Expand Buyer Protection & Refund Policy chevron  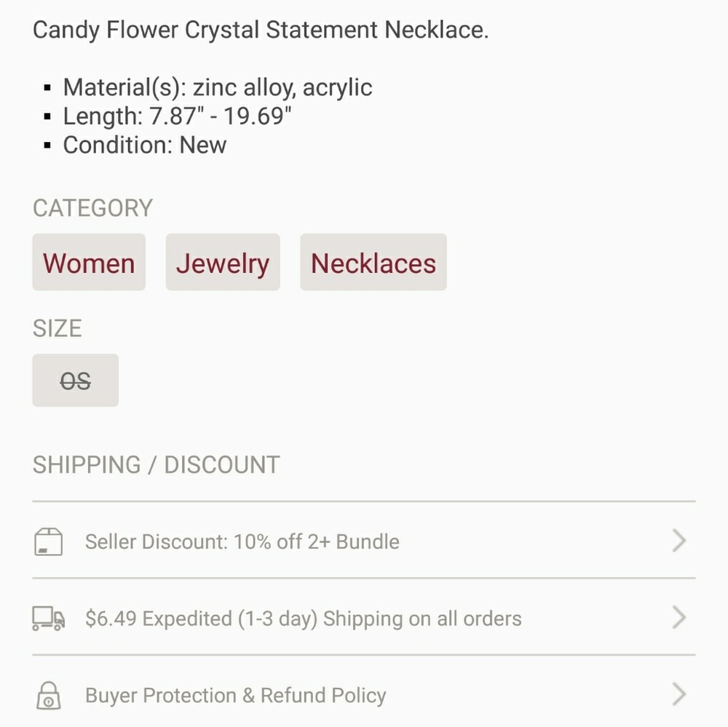(678, 694)
